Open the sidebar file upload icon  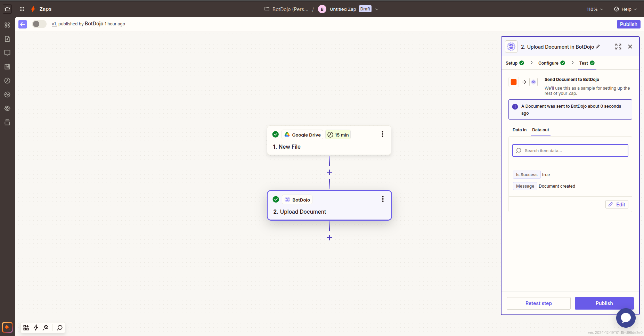pyautogui.click(x=7, y=39)
